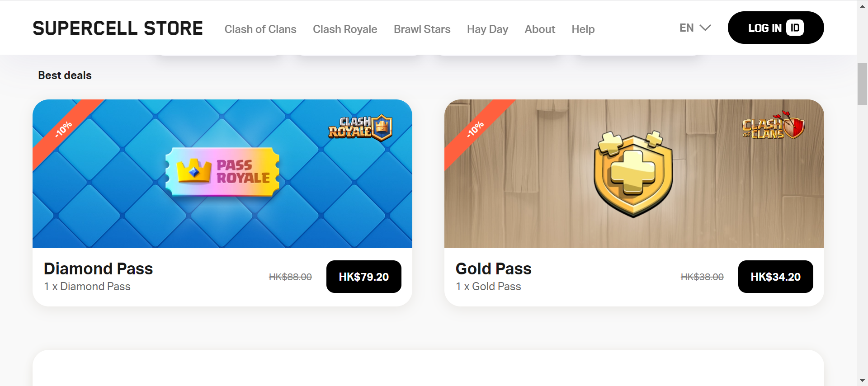Expand the EN language chevron
Image resolution: width=868 pixels, height=386 pixels.
point(705,28)
